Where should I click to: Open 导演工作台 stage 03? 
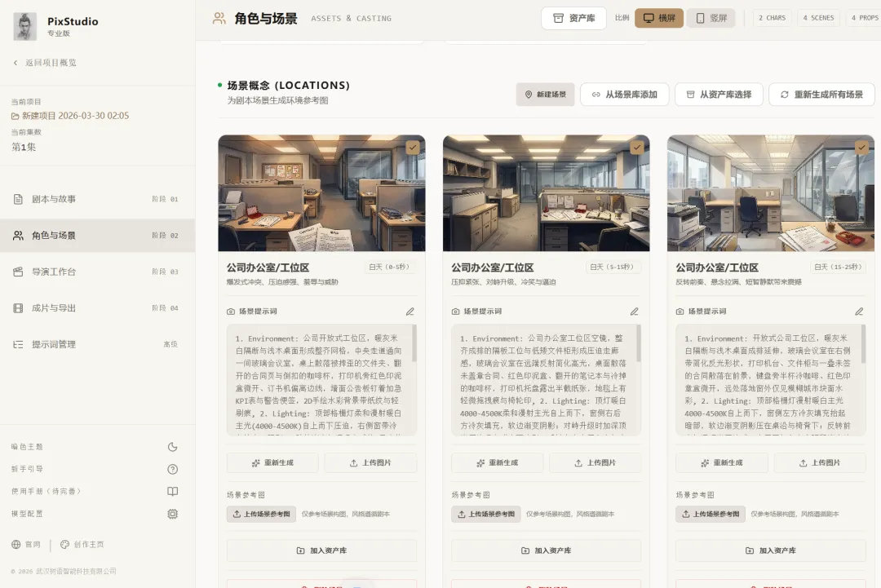97,272
